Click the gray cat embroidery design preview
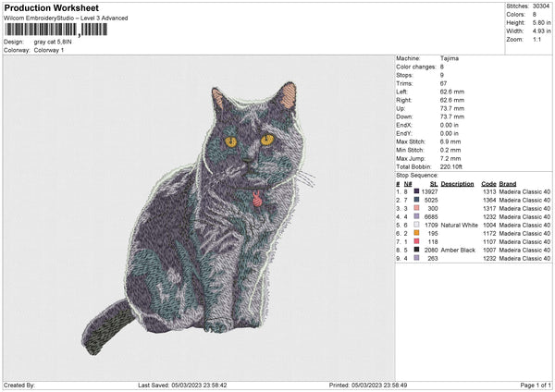The height and width of the screenshot is (392, 555). point(199,218)
